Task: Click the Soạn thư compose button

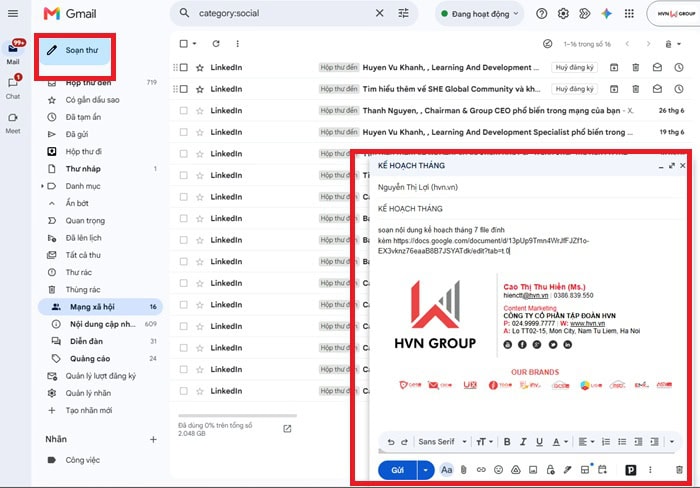Action: point(75,50)
